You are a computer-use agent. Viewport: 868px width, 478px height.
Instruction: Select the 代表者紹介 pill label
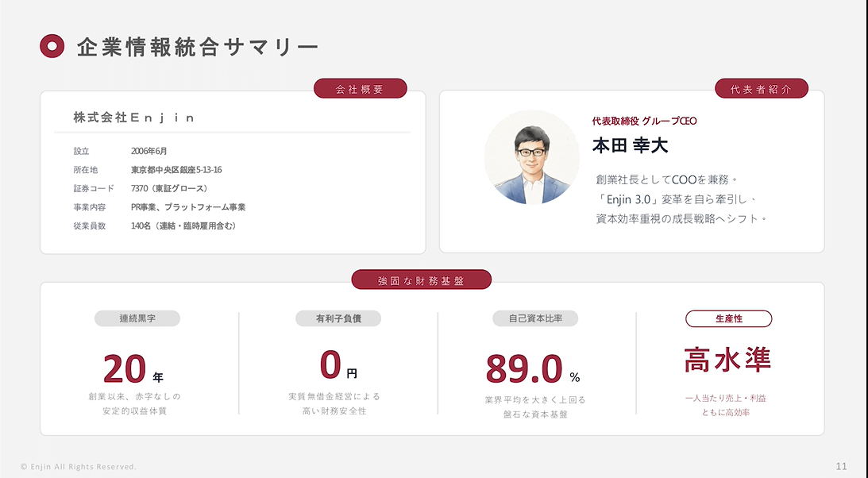coord(761,89)
